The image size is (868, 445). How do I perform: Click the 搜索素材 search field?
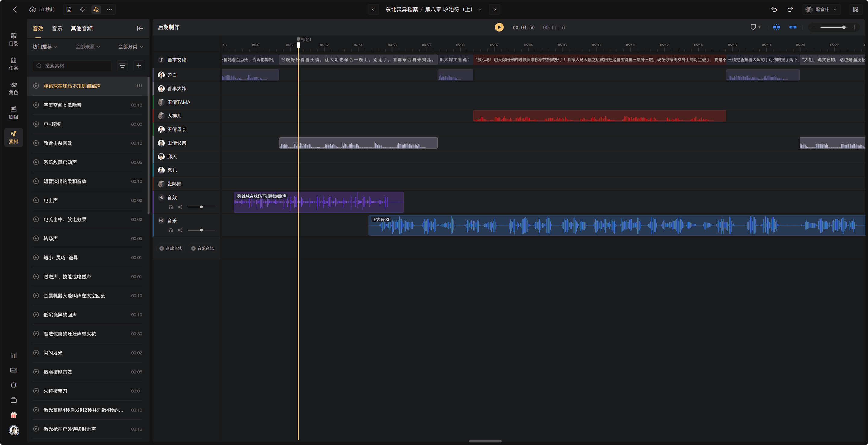click(x=72, y=66)
